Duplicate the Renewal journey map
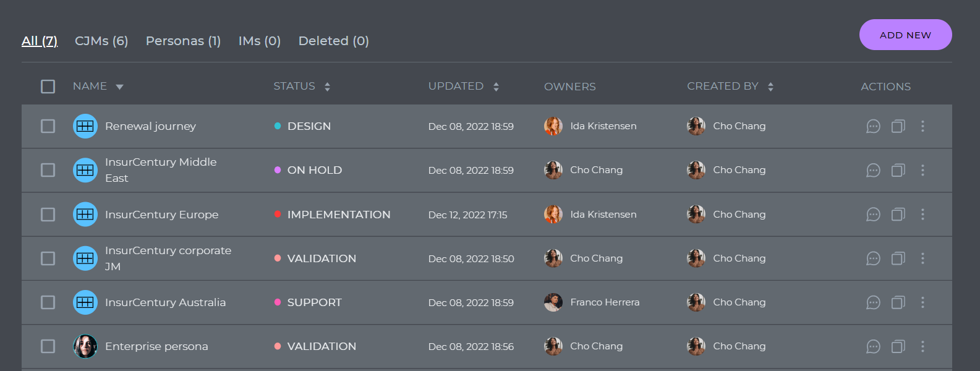The width and height of the screenshot is (980, 371). click(x=898, y=126)
